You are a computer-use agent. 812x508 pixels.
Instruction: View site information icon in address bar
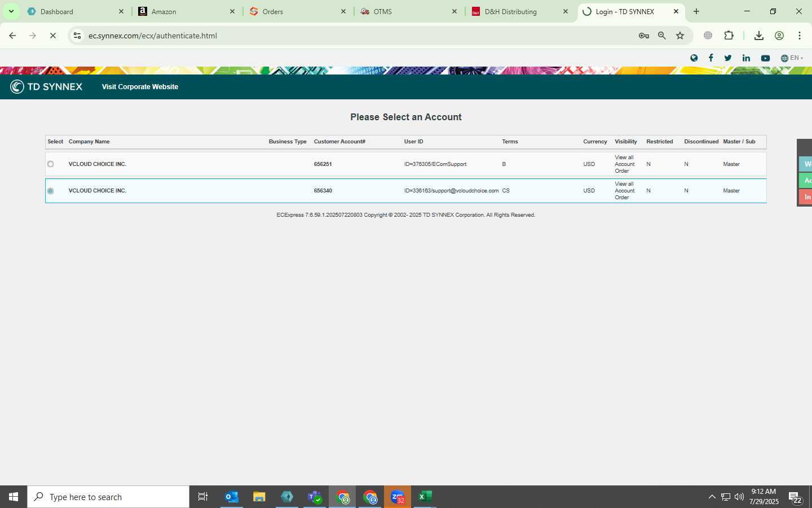pos(77,36)
